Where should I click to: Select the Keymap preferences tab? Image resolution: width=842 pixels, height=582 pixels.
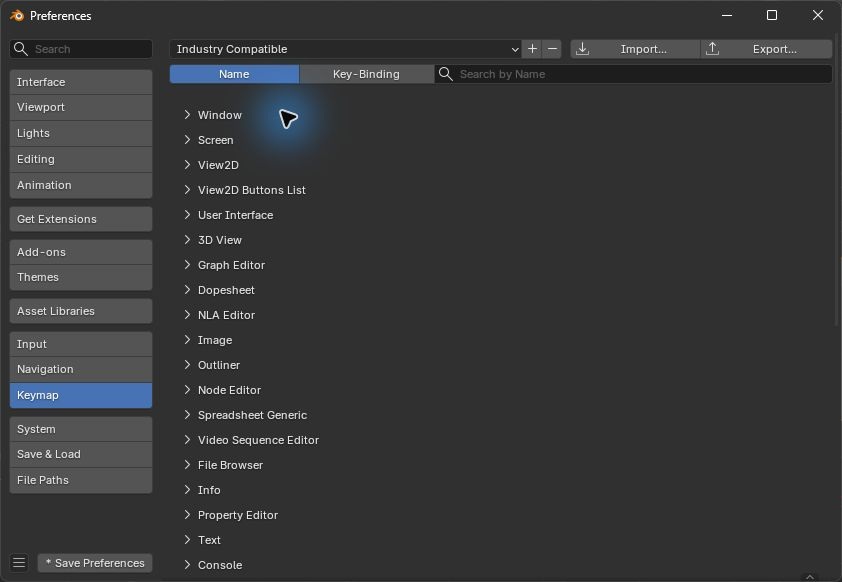coord(81,395)
